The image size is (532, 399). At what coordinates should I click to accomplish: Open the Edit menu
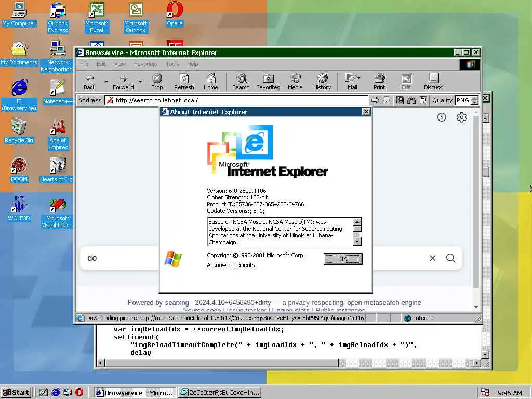101,64
